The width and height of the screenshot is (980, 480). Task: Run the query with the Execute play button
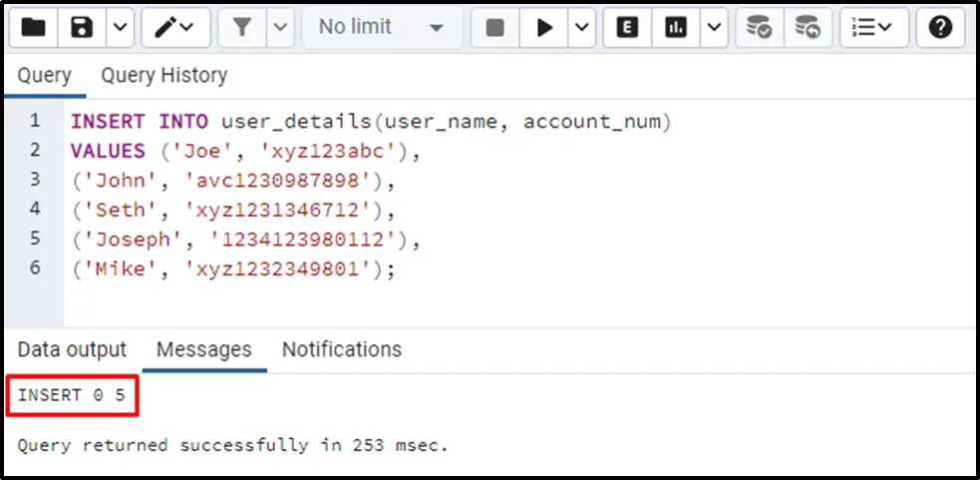(544, 28)
